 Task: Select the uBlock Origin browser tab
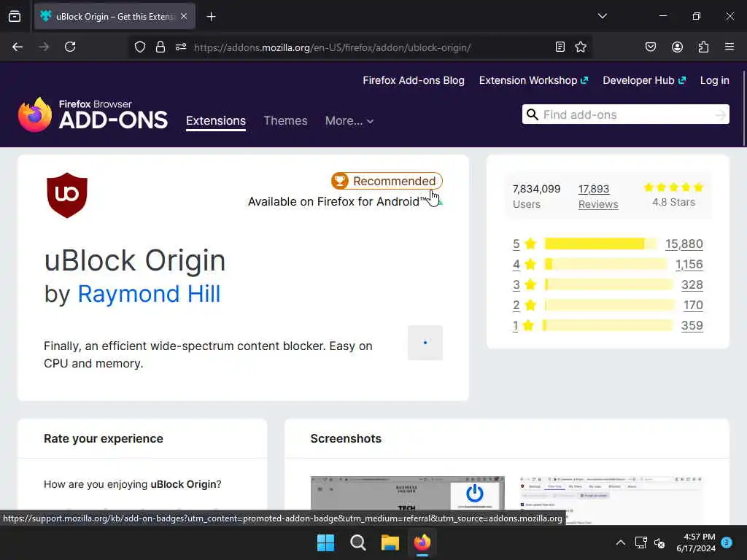pos(115,16)
